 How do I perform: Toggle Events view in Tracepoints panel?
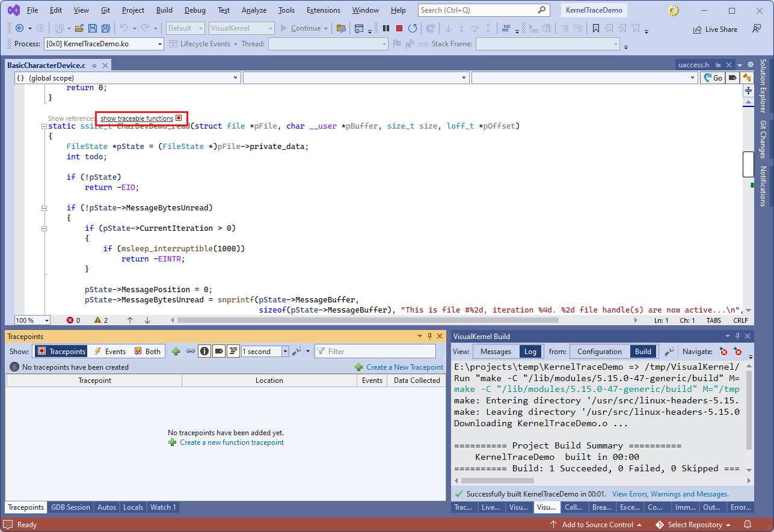[x=109, y=352]
